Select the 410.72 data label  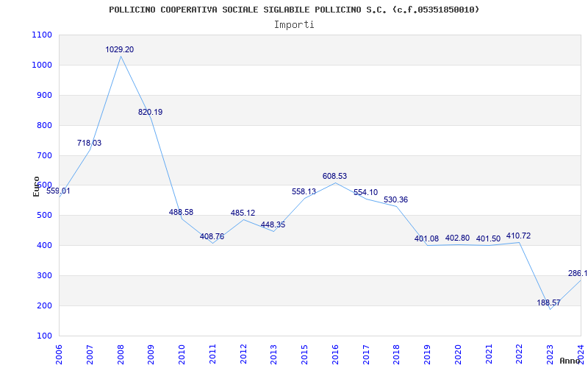point(519,236)
